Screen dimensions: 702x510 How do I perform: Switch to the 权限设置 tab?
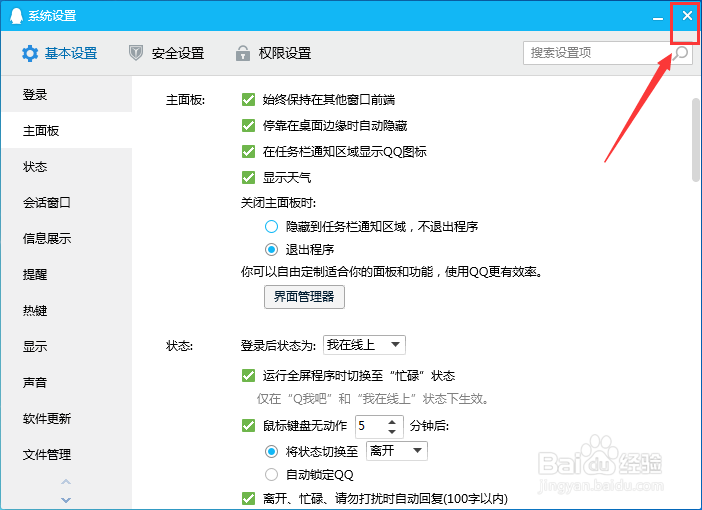pyautogui.click(x=273, y=53)
